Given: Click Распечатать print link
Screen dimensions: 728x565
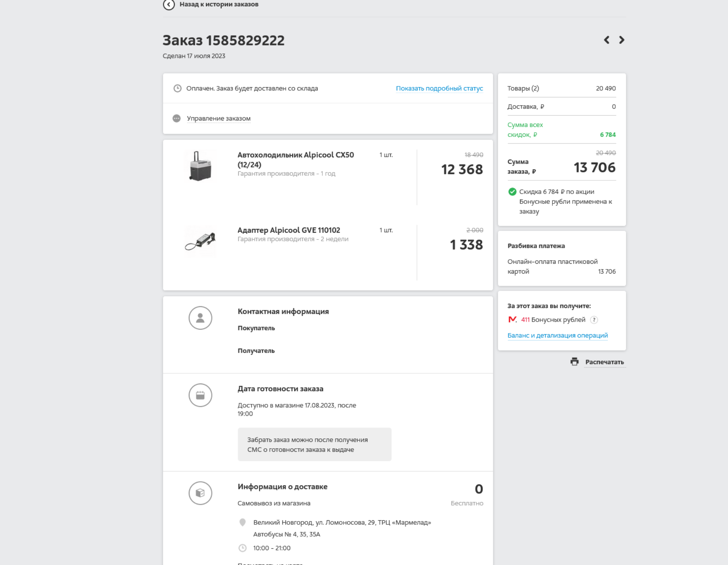Looking at the screenshot, I should [605, 362].
